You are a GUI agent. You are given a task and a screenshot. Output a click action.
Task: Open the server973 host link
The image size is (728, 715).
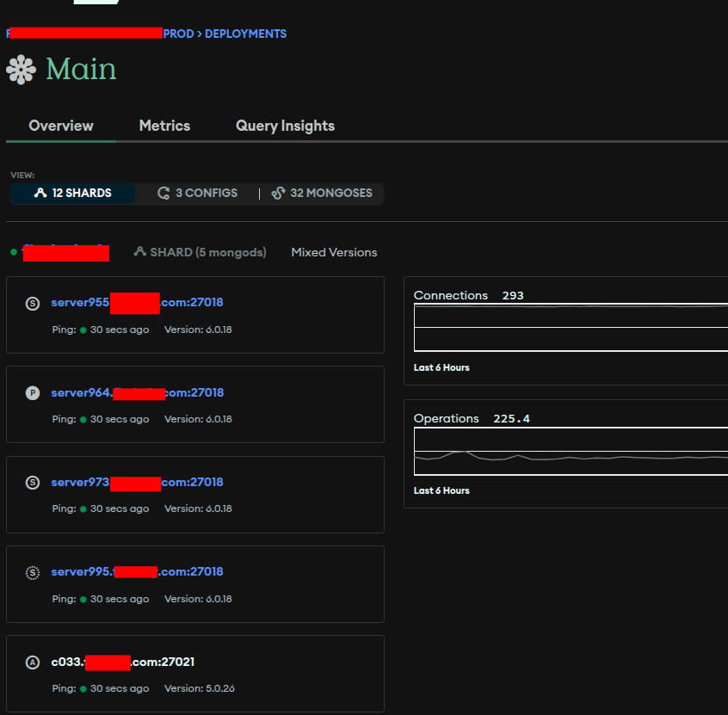[137, 483]
